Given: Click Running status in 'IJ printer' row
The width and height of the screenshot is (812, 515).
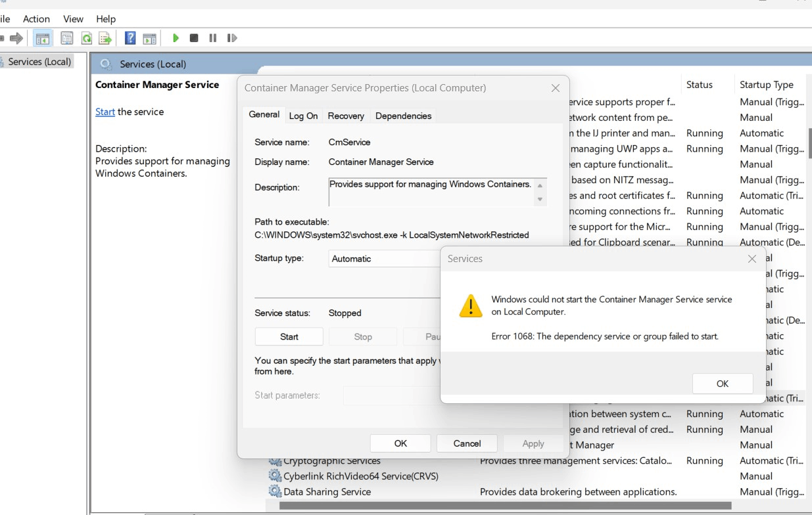Looking at the screenshot, I should point(705,133).
